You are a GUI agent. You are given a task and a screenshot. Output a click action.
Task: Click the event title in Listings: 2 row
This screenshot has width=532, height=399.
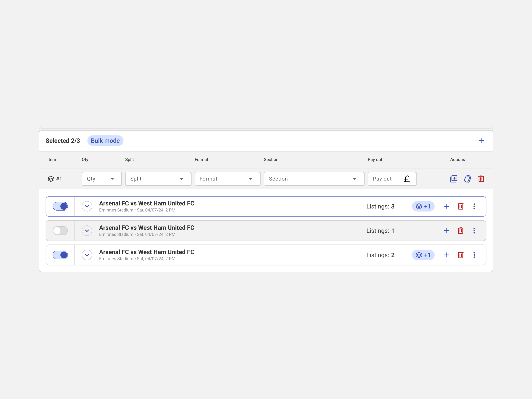(x=147, y=252)
